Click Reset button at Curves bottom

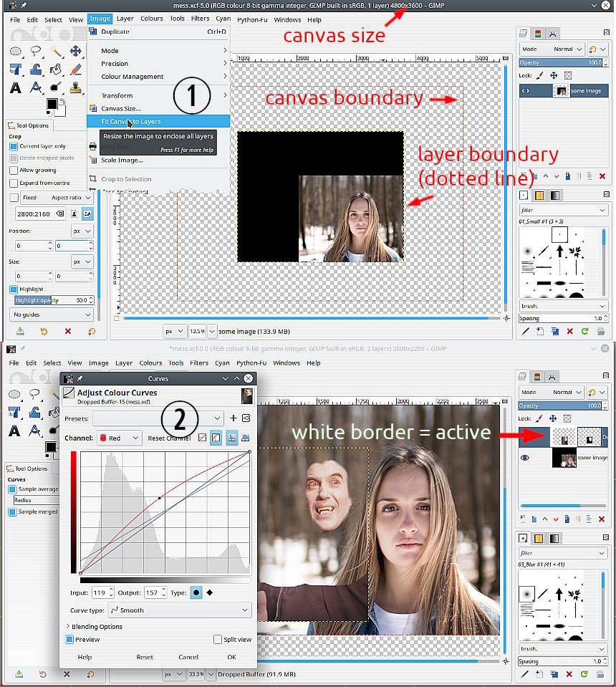coord(145,657)
